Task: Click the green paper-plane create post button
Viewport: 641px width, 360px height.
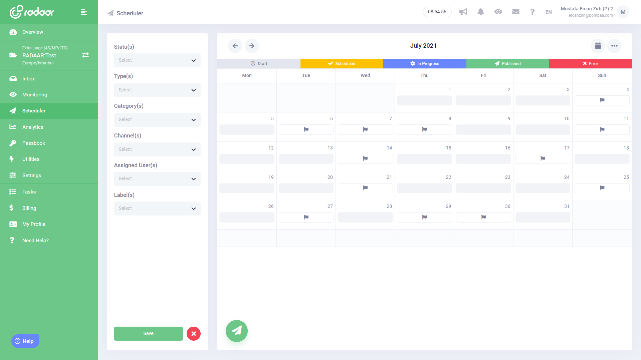Action: [237, 331]
